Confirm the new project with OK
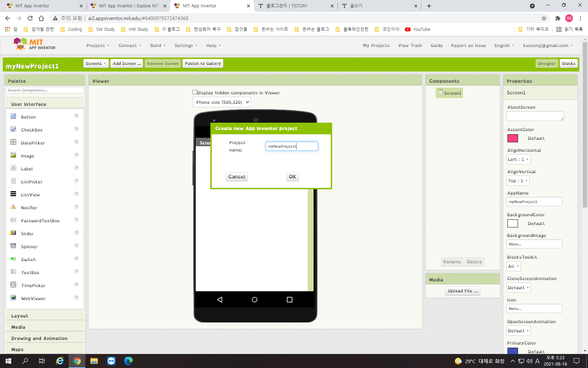Screen dimensions: 588x368 tap(292, 177)
